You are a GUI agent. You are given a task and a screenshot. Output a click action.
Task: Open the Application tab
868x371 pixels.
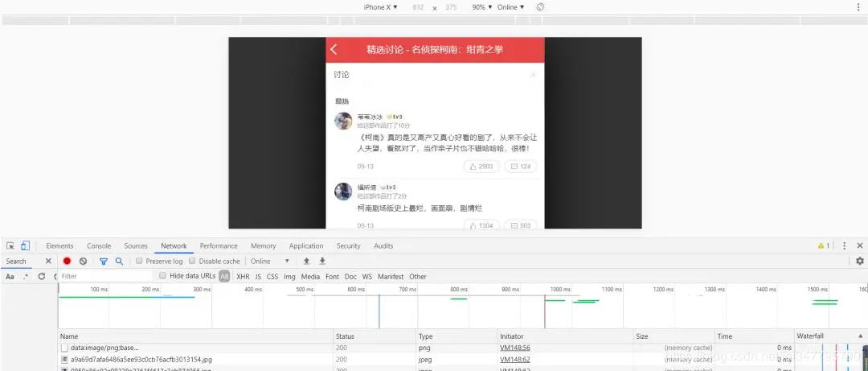click(306, 245)
